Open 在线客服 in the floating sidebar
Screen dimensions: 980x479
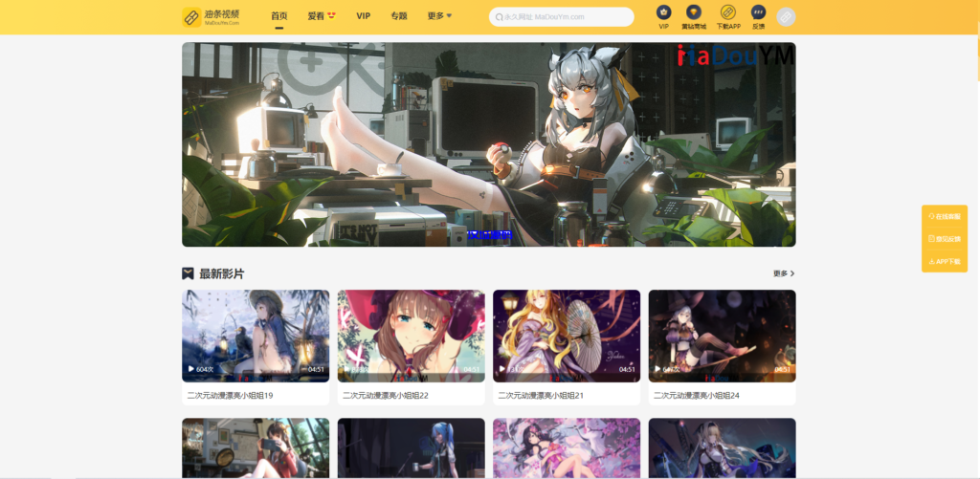(945, 217)
